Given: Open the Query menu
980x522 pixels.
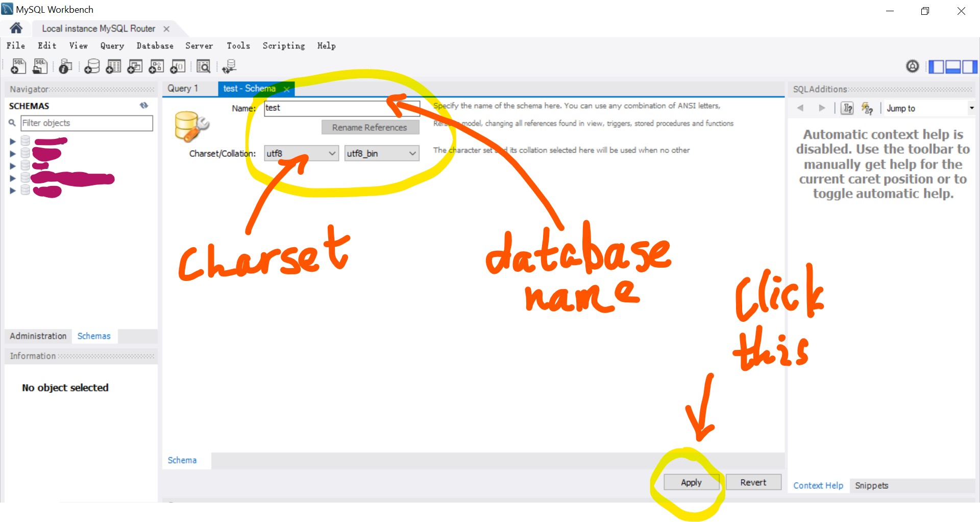Looking at the screenshot, I should click(112, 45).
